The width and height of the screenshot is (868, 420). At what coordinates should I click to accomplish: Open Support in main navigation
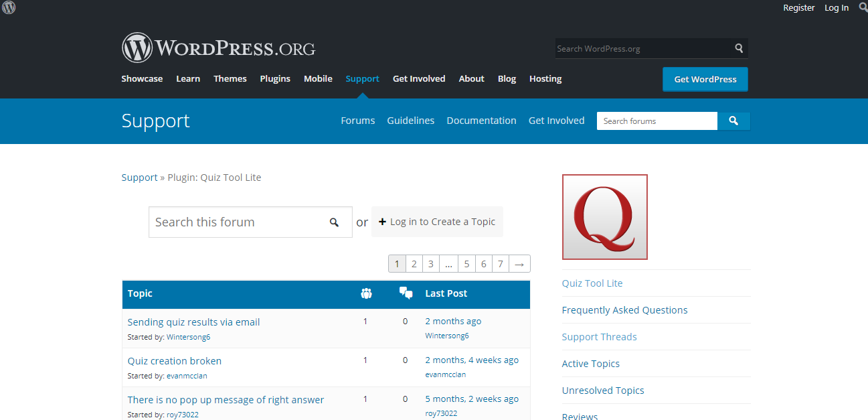[x=363, y=79]
